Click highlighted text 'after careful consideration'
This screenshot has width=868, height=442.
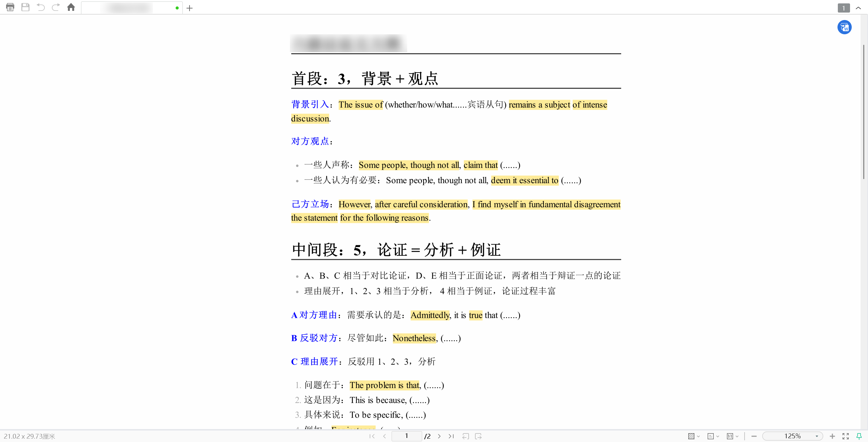(421, 205)
